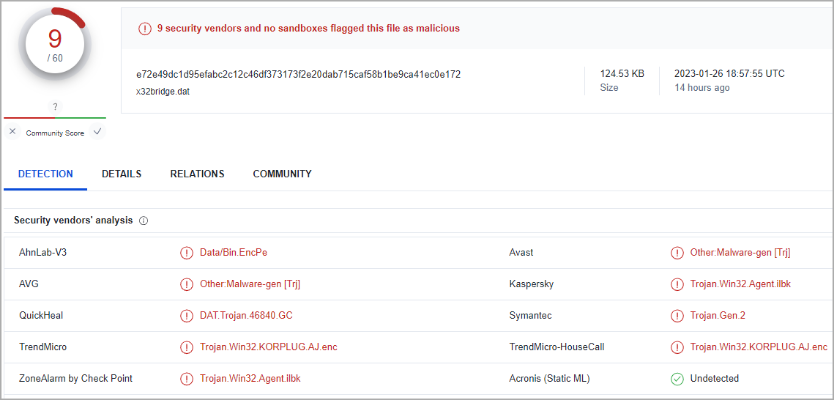This screenshot has height=400, width=834.
Task: Click the Trojan.Win32.KORPLUG.AJ.enc result for TrendMicro
Action: click(268, 347)
